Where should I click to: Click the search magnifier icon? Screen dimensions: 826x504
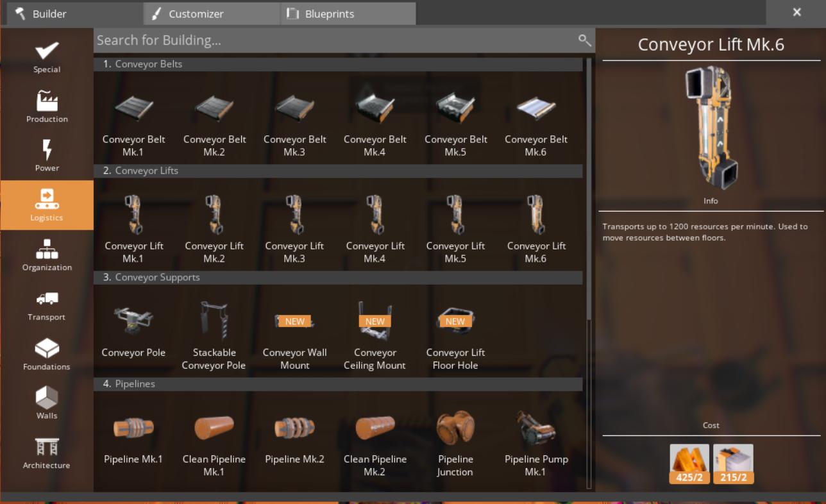(x=584, y=40)
